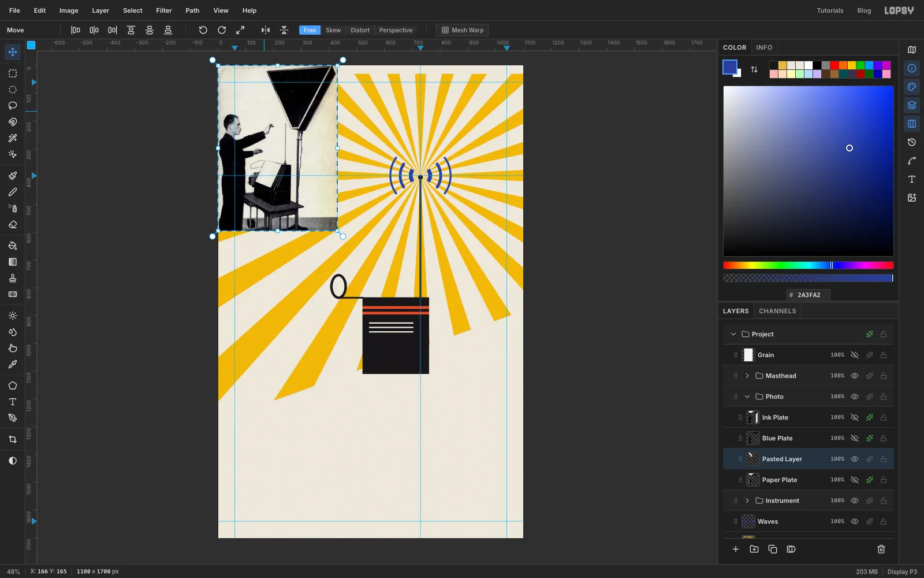
Task: Swap foreground and background colors
Action: [x=754, y=69]
